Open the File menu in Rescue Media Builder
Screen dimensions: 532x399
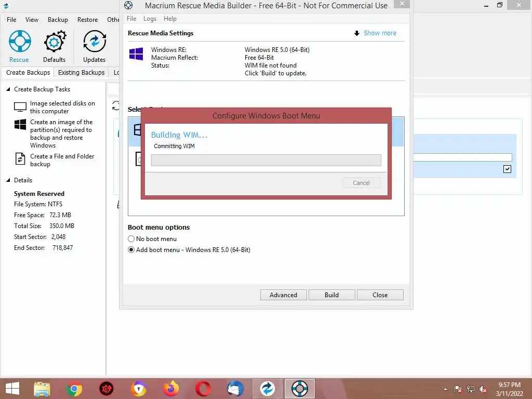point(131,19)
